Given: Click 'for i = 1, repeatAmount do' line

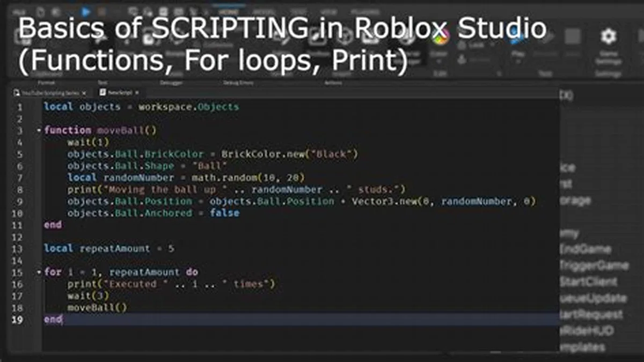Looking at the screenshot, I should (121, 272).
